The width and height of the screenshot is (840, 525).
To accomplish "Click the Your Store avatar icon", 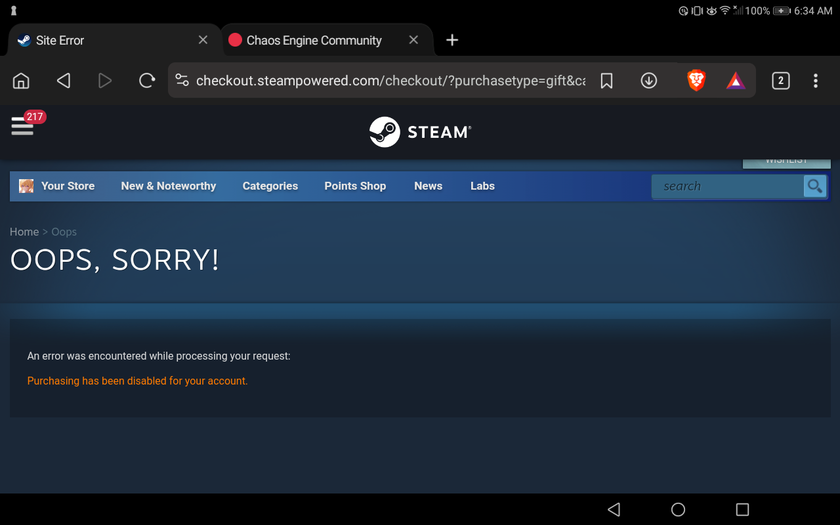I will [26, 186].
